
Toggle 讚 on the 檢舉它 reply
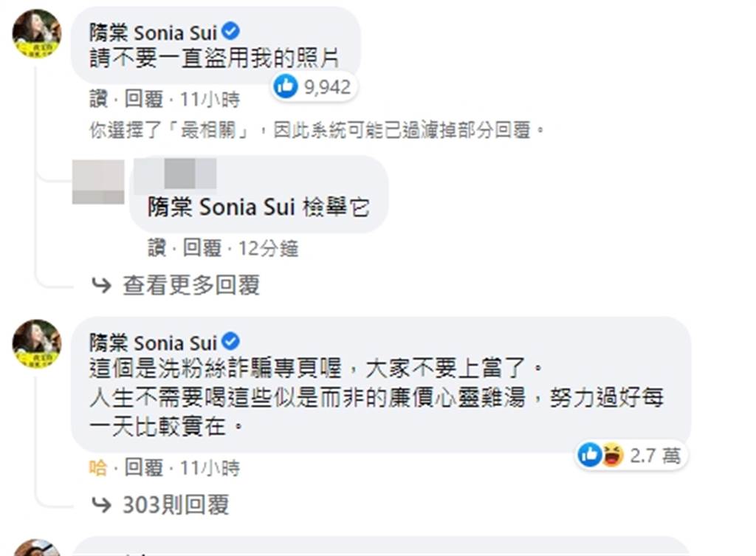[157, 249]
